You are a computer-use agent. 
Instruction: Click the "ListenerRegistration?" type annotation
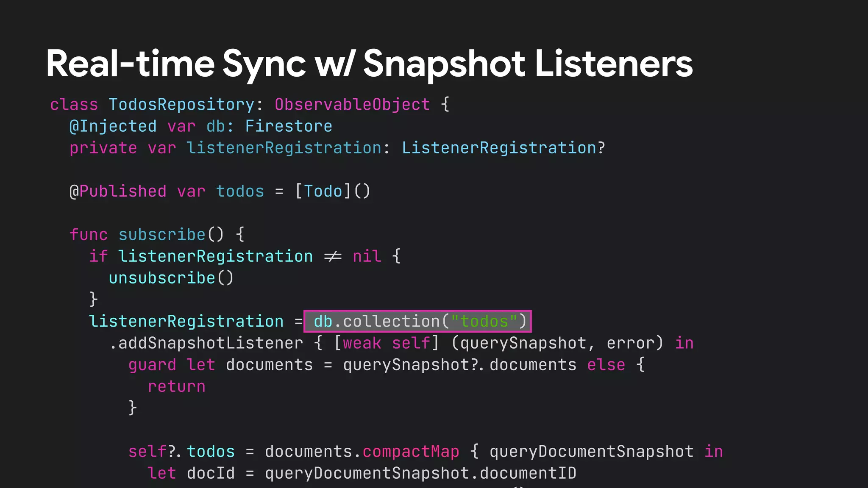click(x=504, y=148)
